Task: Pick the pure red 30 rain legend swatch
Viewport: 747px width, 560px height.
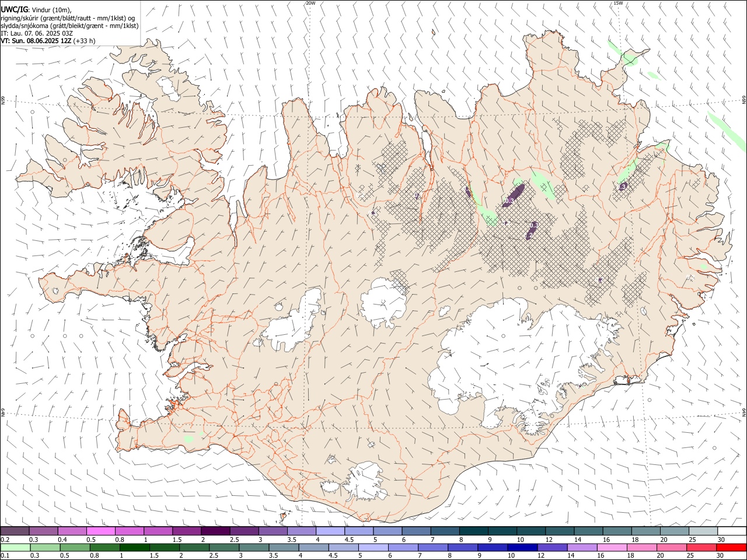Action: tap(731, 548)
